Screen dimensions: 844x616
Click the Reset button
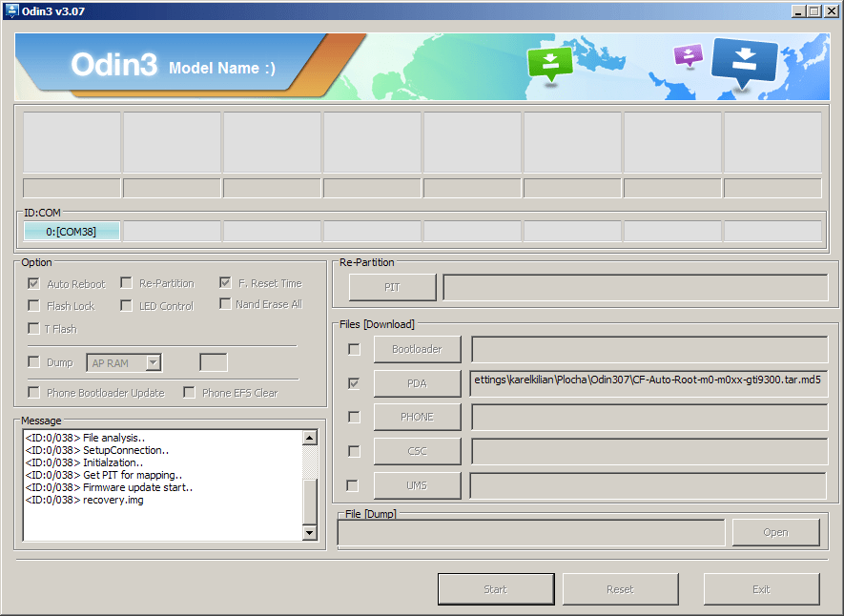point(620,589)
